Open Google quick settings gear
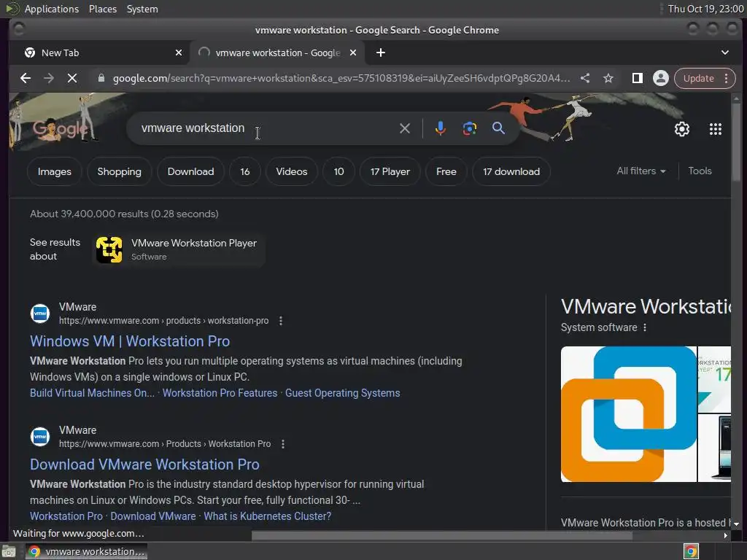747x560 pixels. click(682, 129)
